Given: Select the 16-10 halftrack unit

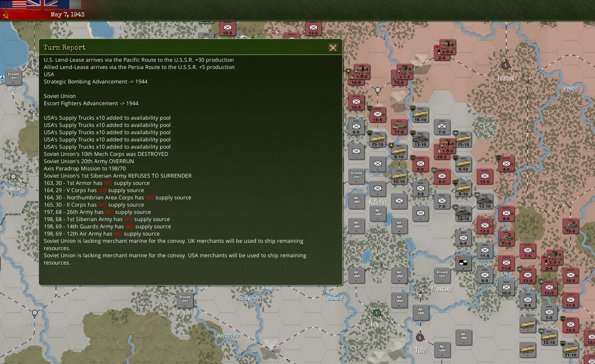Looking at the screenshot, I should coord(420,114).
